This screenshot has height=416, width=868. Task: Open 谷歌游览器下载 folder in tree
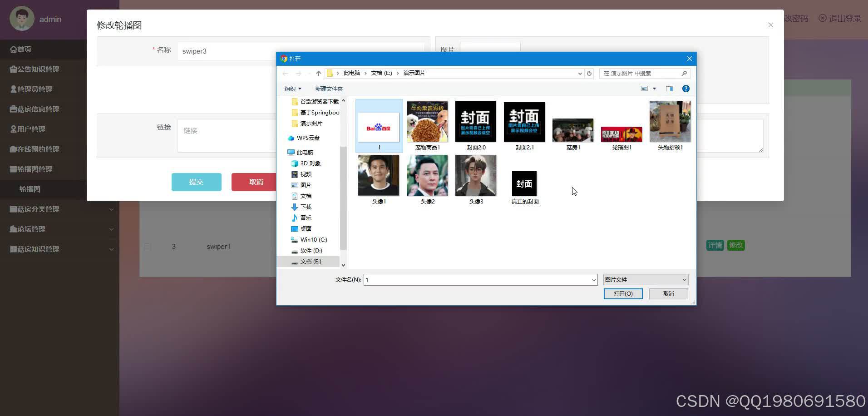pyautogui.click(x=315, y=102)
